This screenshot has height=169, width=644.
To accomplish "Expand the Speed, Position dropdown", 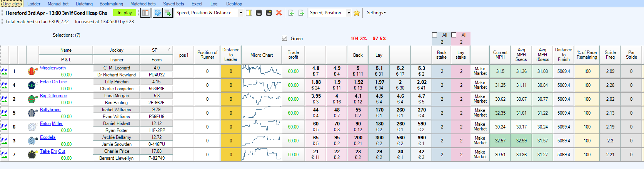I will coord(349,13).
